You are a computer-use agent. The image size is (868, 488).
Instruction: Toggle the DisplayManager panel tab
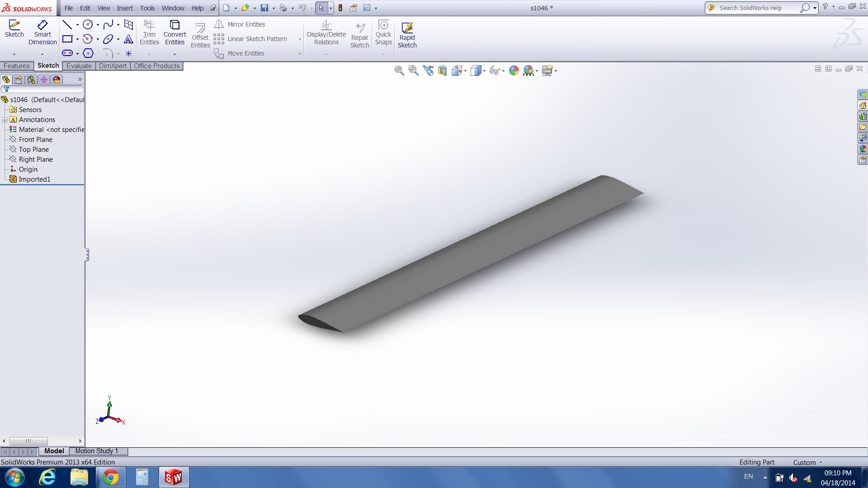coord(57,80)
